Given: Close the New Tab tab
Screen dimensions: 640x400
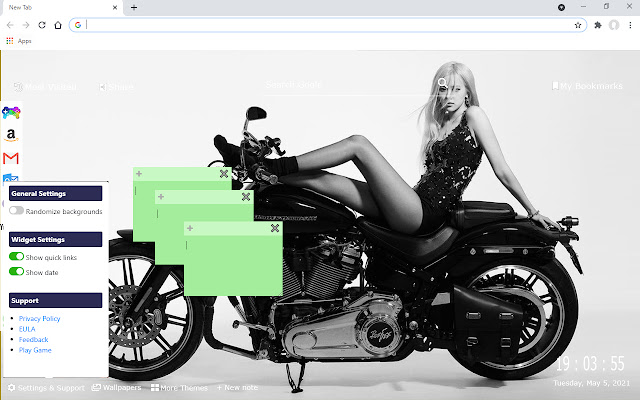Looking at the screenshot, I should click(x=115, y=7).
